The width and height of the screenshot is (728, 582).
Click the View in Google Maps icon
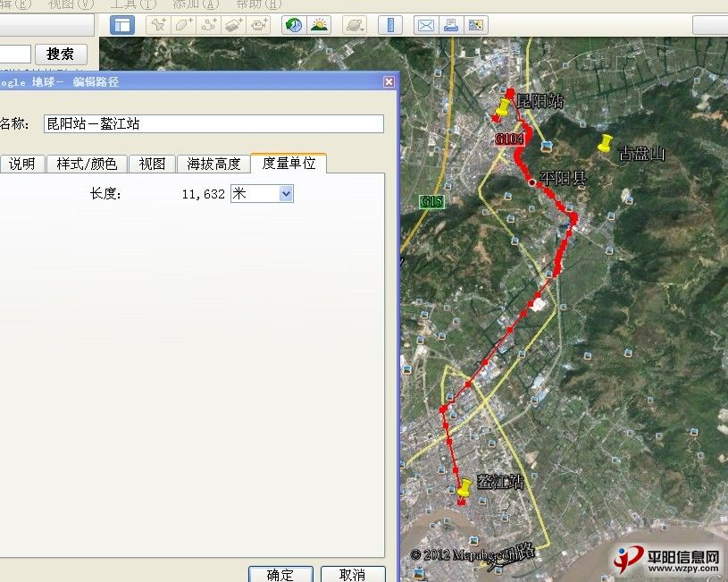point(476,25)
